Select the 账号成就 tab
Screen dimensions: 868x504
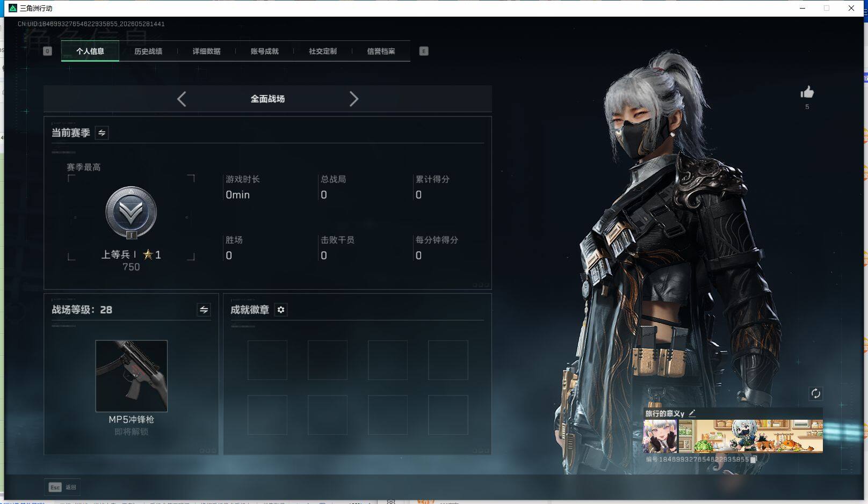(264, 51)
